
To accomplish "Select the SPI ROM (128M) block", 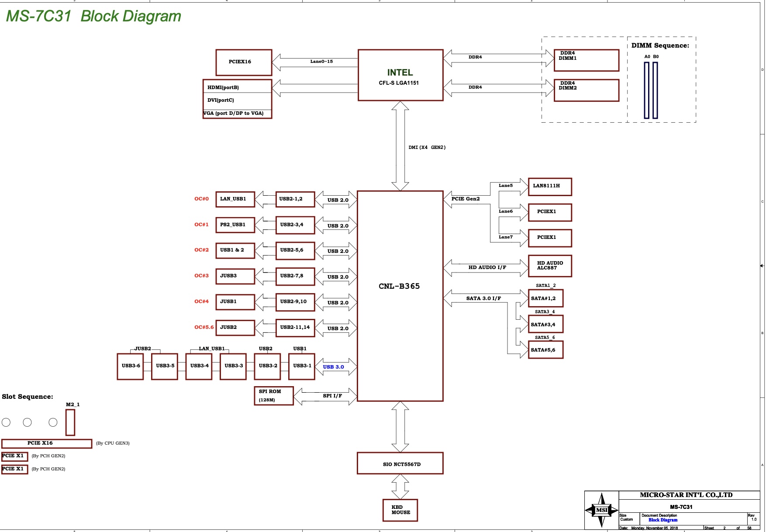I will coord(273,396).
